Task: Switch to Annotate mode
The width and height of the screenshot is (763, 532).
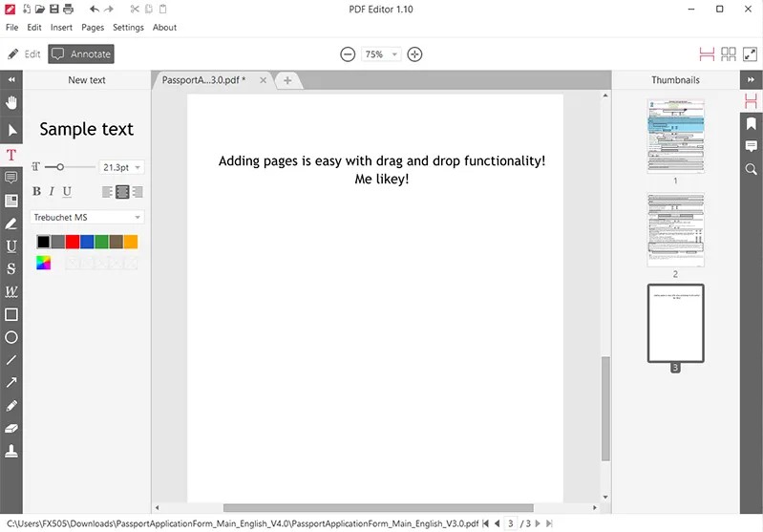Action: tap(81, 54)
